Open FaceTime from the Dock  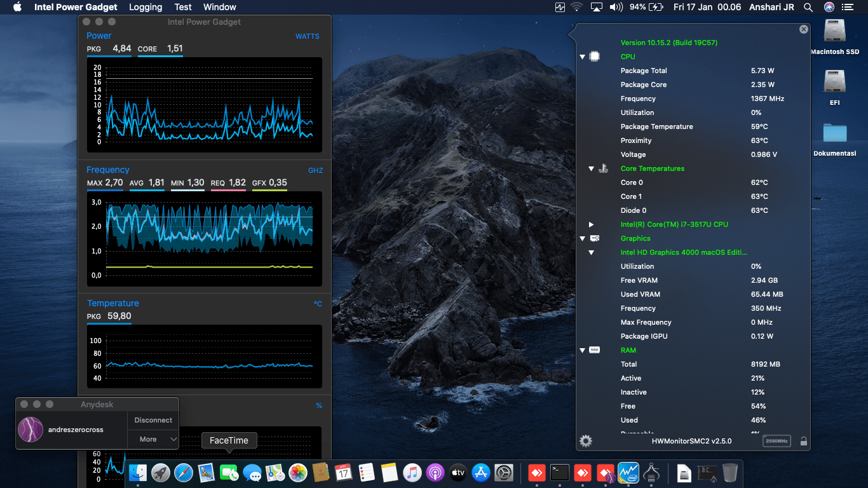[x=229, y=473]
